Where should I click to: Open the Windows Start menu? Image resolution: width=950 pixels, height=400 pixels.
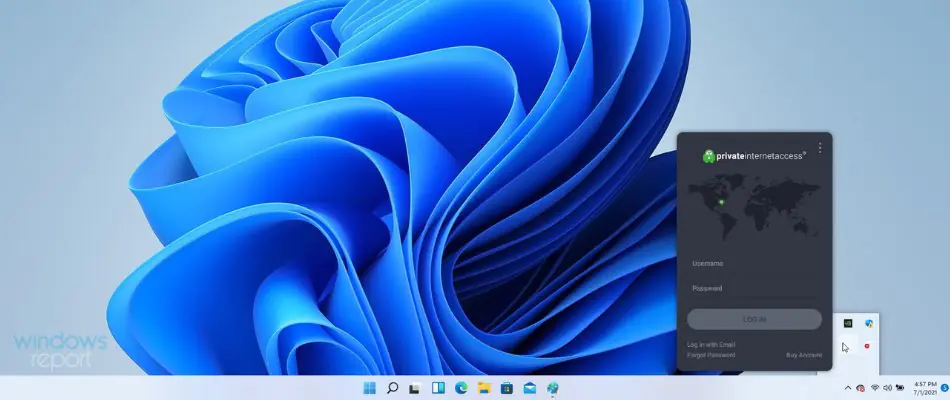coord(369,388)
